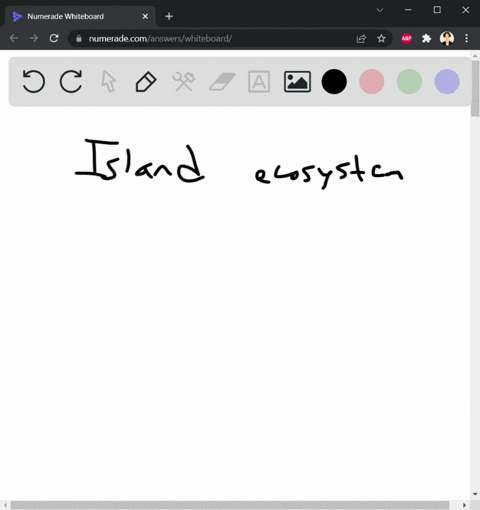The height and width of the screenshot is (510, 480).
Task: Pick the eraser tool
Action: [222, 82]
